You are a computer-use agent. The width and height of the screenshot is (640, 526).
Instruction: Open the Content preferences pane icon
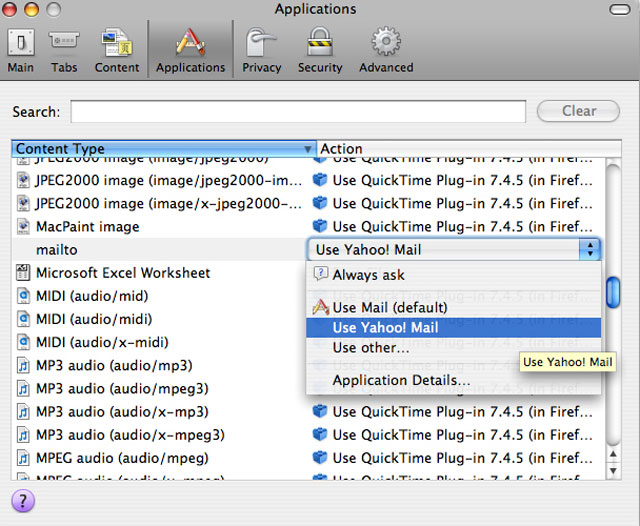(x=116, y=42)
